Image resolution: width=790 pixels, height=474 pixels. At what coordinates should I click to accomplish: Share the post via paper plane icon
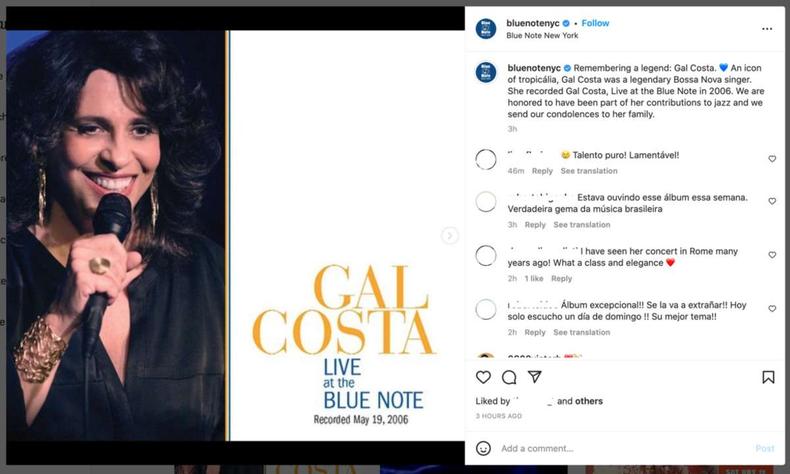pos(535,377)
